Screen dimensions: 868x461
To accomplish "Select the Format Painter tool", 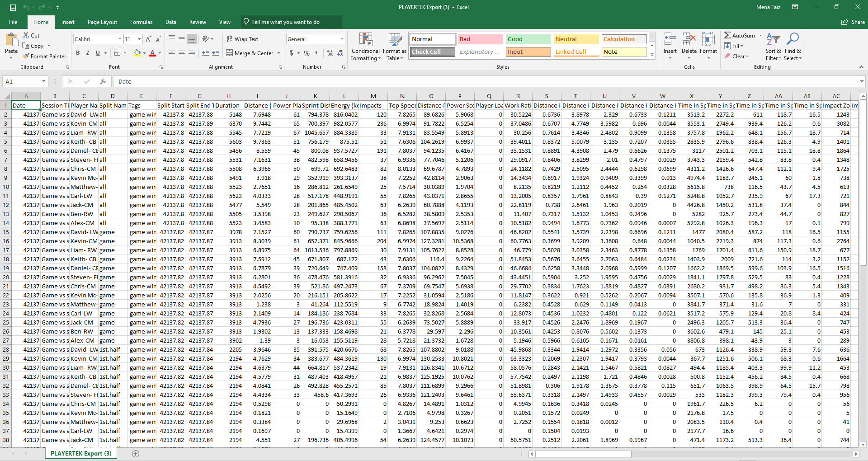I will [x=44, y=56].
